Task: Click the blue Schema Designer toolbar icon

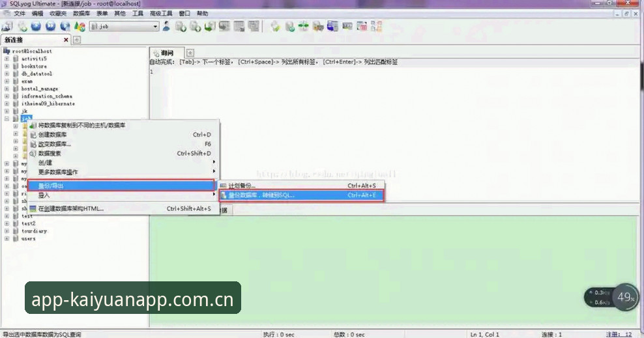Action: 332,26
